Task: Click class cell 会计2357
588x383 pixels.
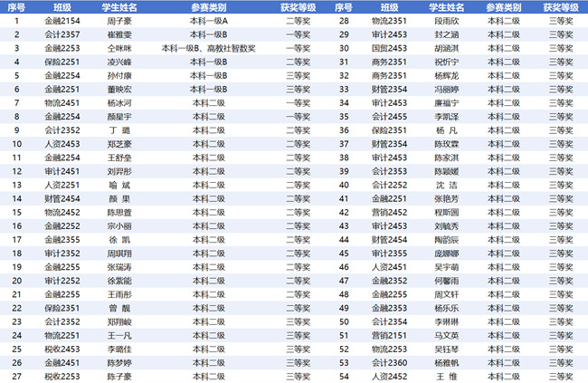Action: pyautogui.click(x=62, y=34)
